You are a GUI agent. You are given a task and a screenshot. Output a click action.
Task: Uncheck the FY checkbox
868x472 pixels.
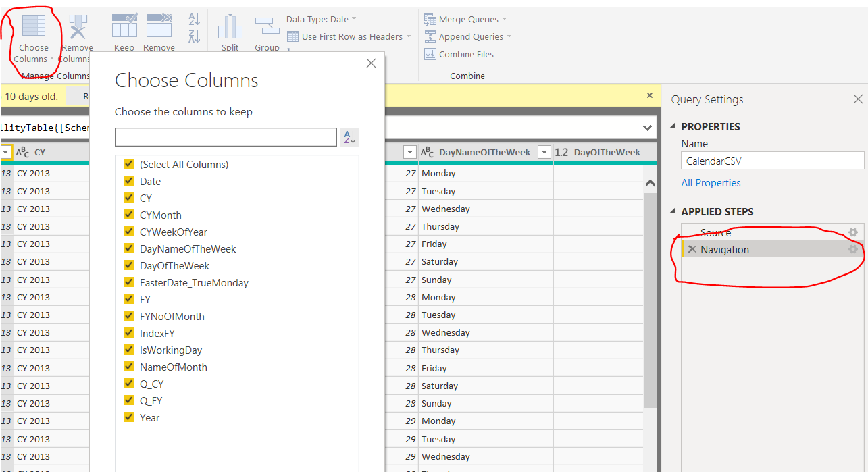pos(128,299)
